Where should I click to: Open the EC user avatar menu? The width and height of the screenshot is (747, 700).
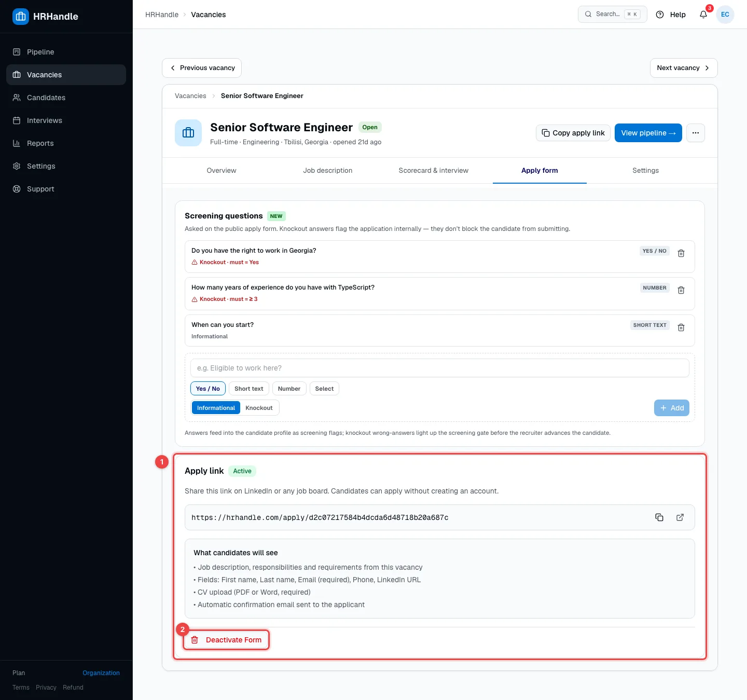pos(725,15)
